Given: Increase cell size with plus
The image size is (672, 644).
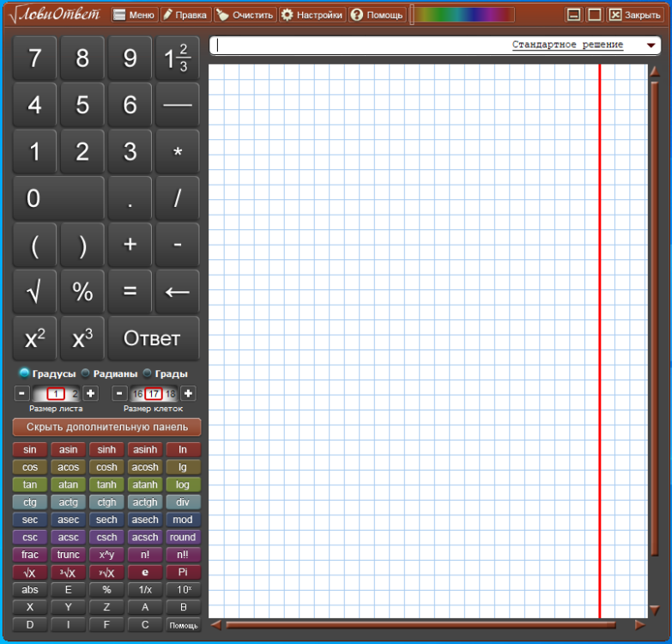Looking at the screenshot, I should 188,393.
